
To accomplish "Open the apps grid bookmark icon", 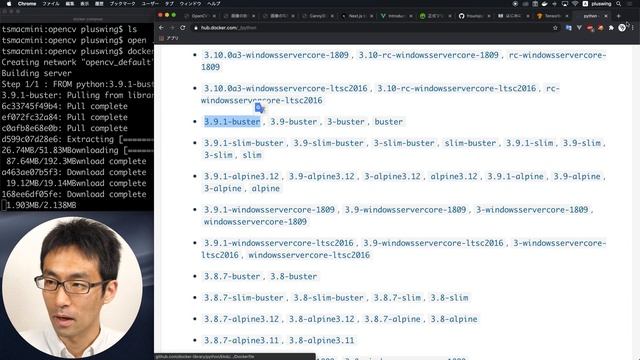I will [161, 38].
